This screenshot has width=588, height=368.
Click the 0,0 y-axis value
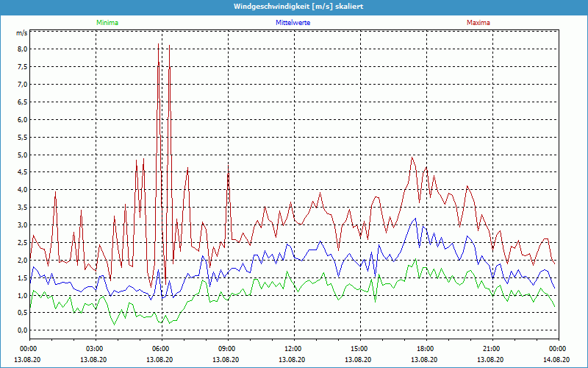[23, 330]
